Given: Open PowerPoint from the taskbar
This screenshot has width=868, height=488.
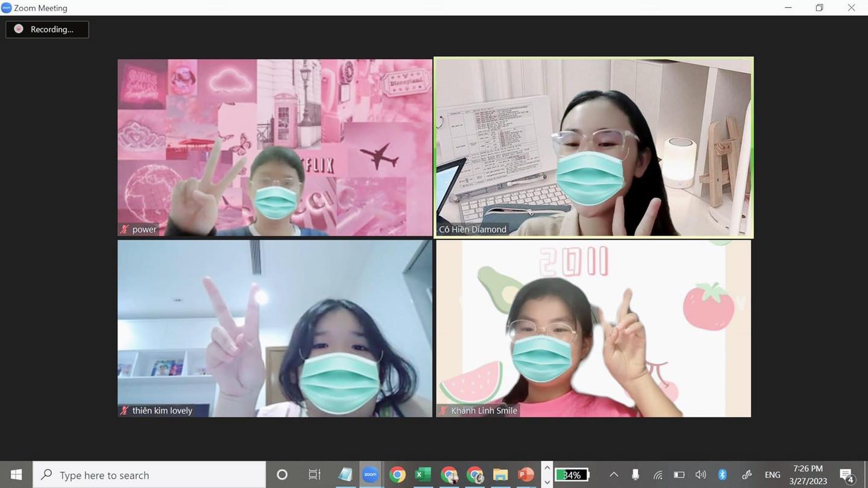Looking at the screenshot, I should pyautogui.click(x=526, y=475).
